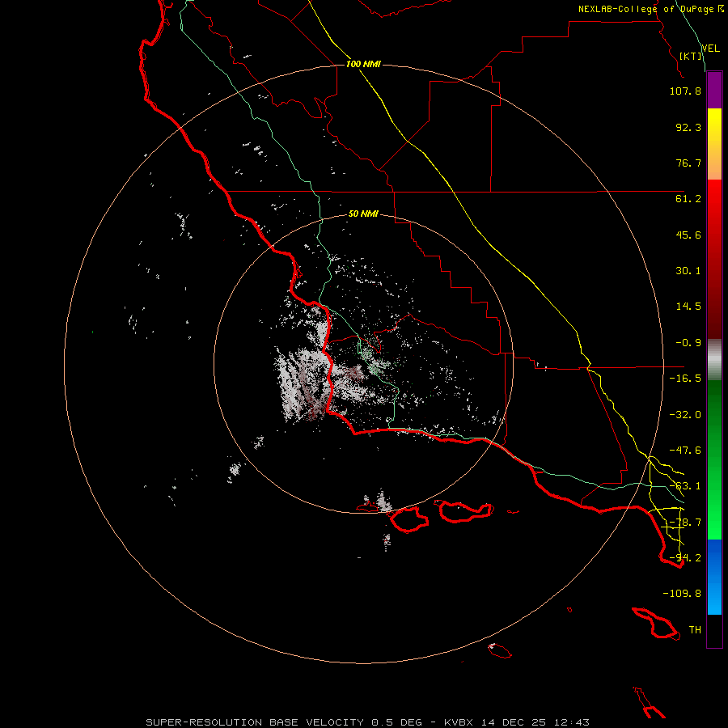Select the 14.5 scale value

tap(688, 307)
